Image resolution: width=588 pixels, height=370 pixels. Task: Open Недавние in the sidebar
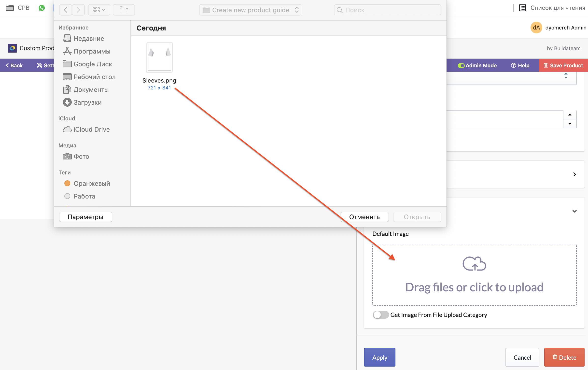pos(84,39)
